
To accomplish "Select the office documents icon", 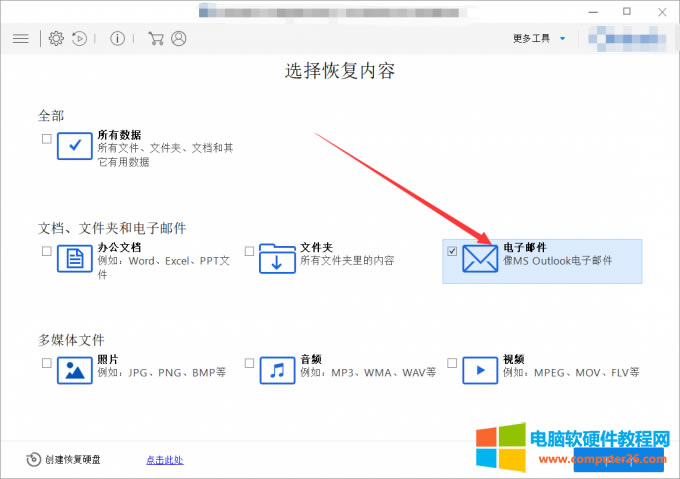I will (75, 259).
